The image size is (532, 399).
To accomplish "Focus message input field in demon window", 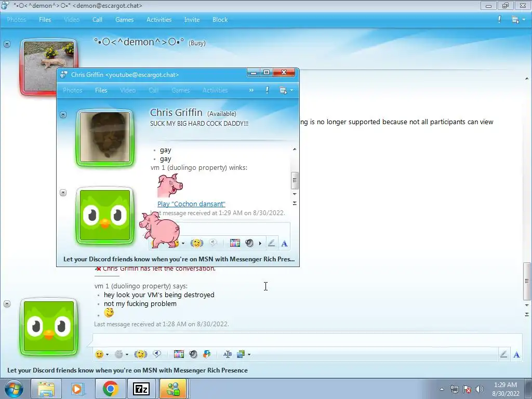I will [307, 339].
